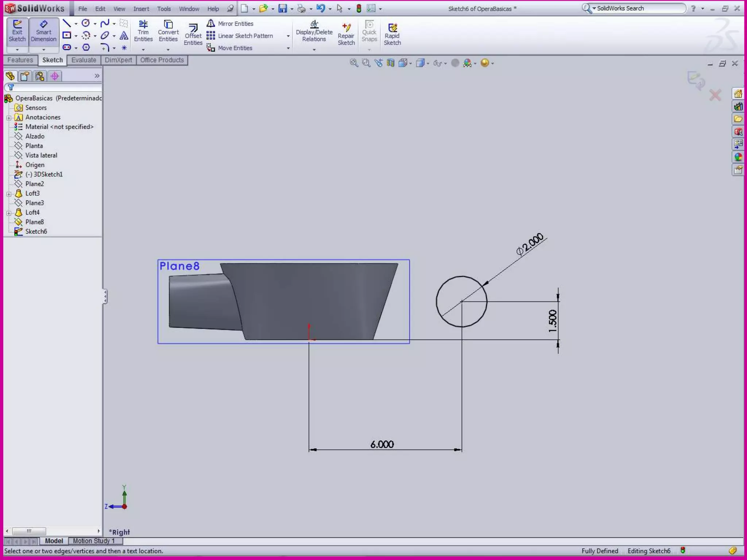Open Linear Sketch Pattern dropdown arrow
This screenshot has height=560, width=747.
tap(288, 36)
